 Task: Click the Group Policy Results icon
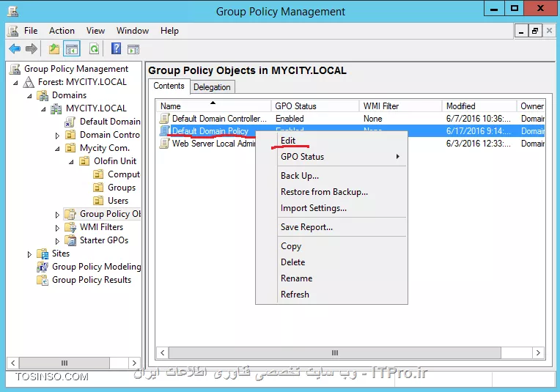point(43,280)
